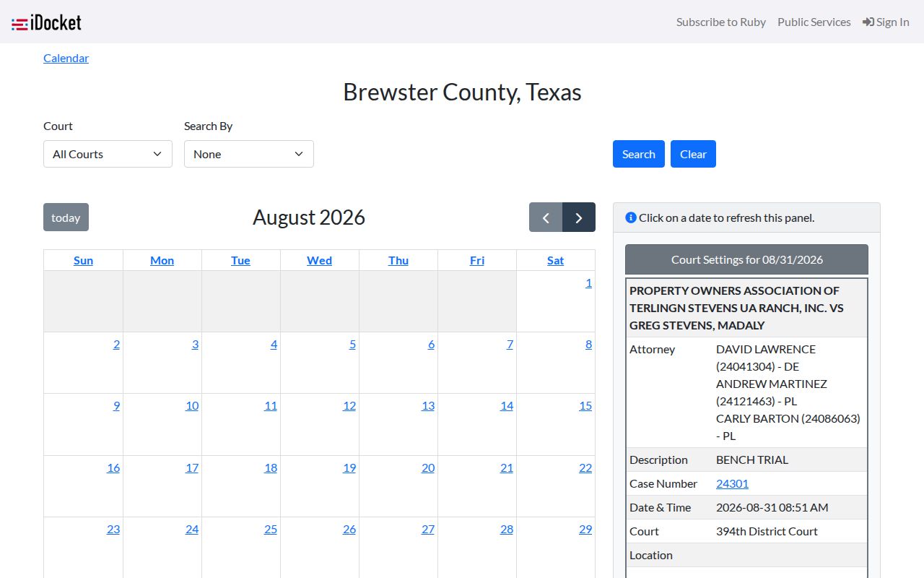Click the 394th District Court value

point(767,531)
